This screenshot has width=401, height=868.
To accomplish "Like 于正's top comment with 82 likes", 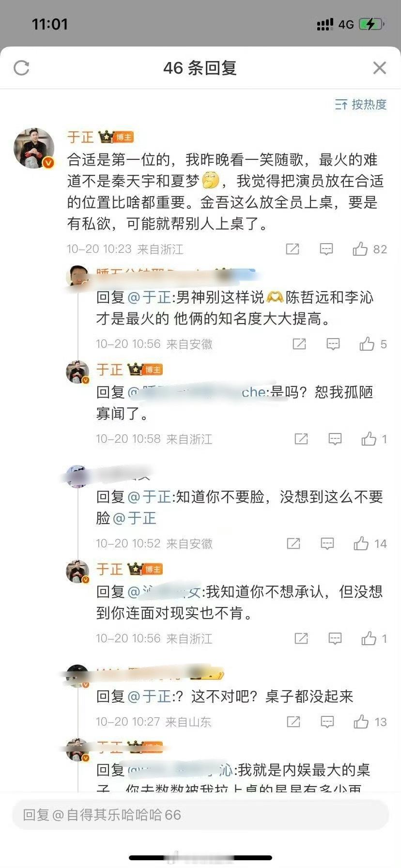I will pos(370,249).
